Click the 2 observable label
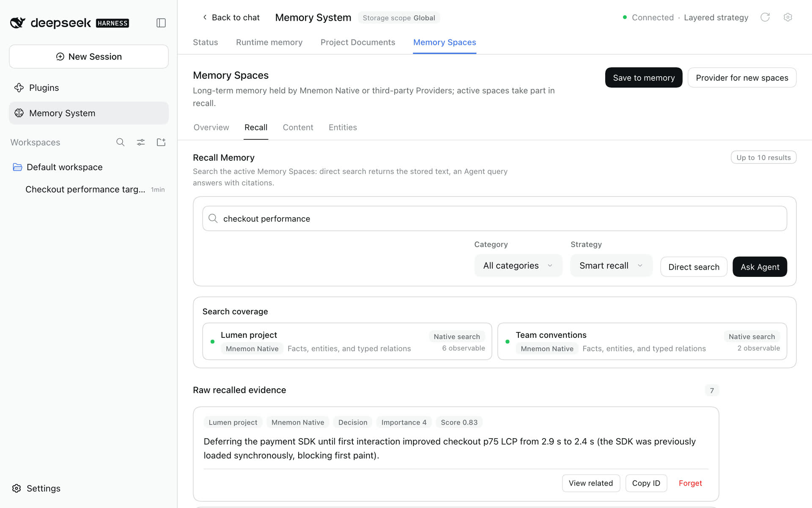 coord(759,348)
